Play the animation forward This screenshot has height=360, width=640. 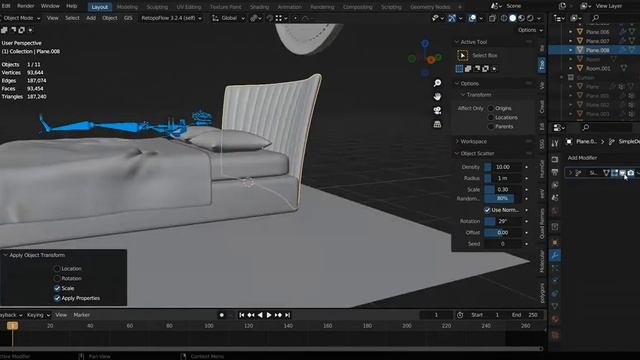click(x=269, y=315)
